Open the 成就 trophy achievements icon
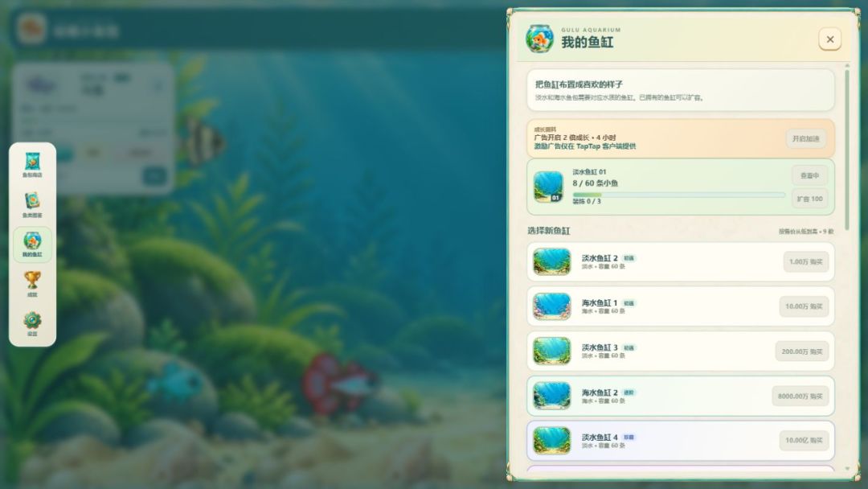 click(32, 284)
